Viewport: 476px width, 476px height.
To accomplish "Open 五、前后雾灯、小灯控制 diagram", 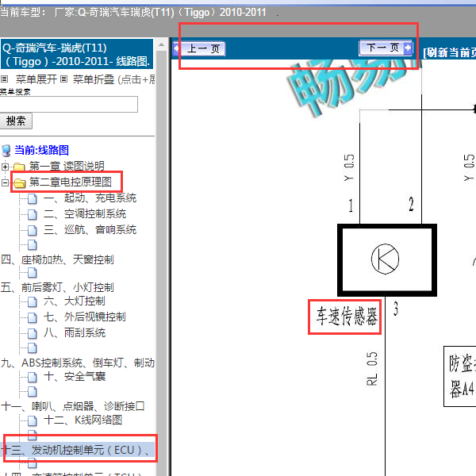I will pyautogui.click(x=57, y=287).
